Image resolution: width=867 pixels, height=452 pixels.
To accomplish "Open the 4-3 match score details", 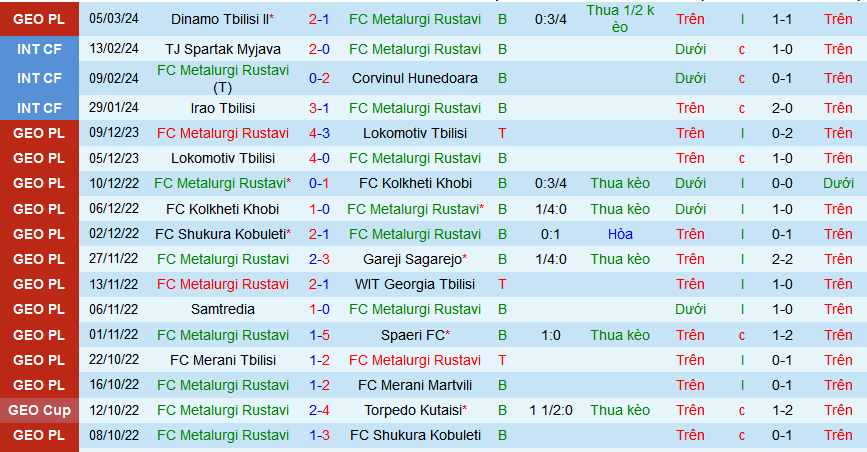I will click(x=319, y=133).
